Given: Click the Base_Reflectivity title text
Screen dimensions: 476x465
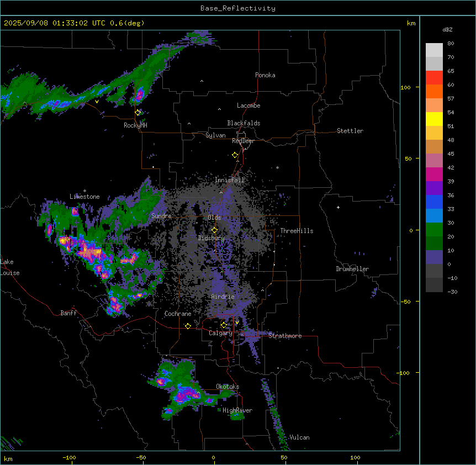Looking at the screenshot, I should [x=238, y=8].
